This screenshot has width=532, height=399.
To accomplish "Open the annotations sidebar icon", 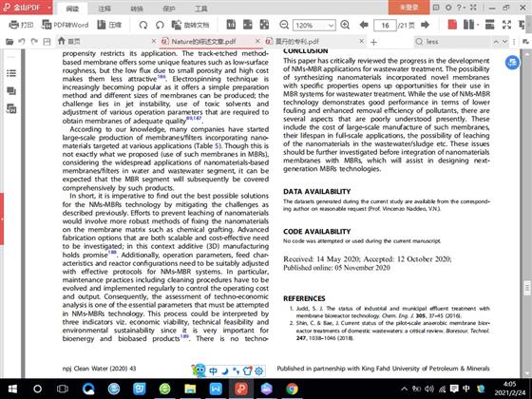I will pyautogui.click(x=11, y=90).
